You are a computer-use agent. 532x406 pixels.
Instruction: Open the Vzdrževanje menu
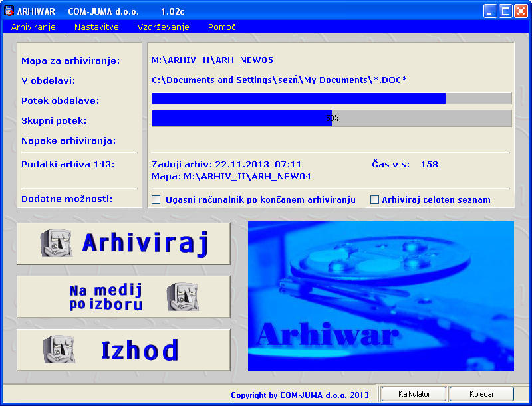point(163,27)
